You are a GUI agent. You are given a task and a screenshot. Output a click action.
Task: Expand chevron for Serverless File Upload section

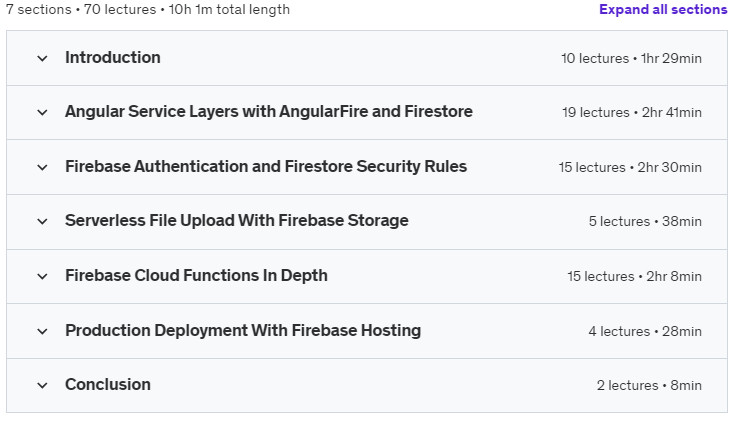click(x=42, y=221)
